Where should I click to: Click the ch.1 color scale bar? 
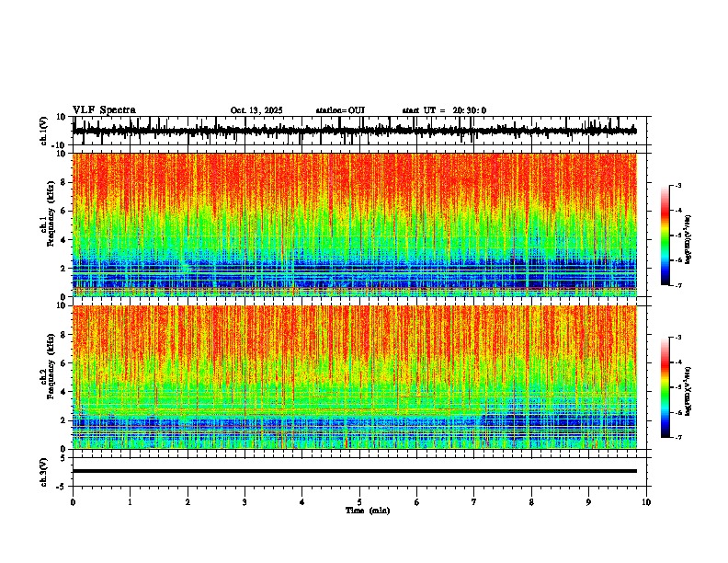click(x=665, y=236)
